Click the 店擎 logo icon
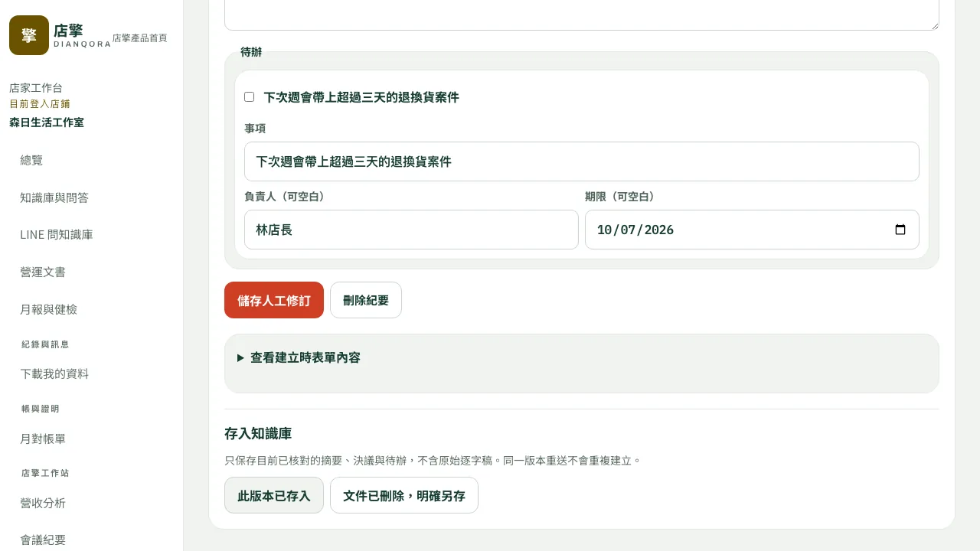This screenshot has width=980, height=551. 29,35
